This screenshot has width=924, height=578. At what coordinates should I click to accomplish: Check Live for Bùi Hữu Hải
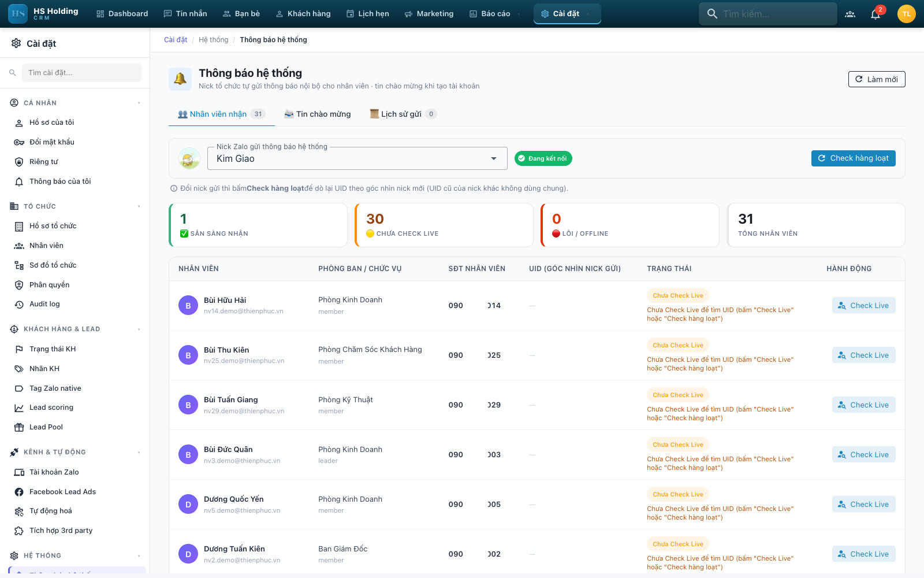click(864, 305)
